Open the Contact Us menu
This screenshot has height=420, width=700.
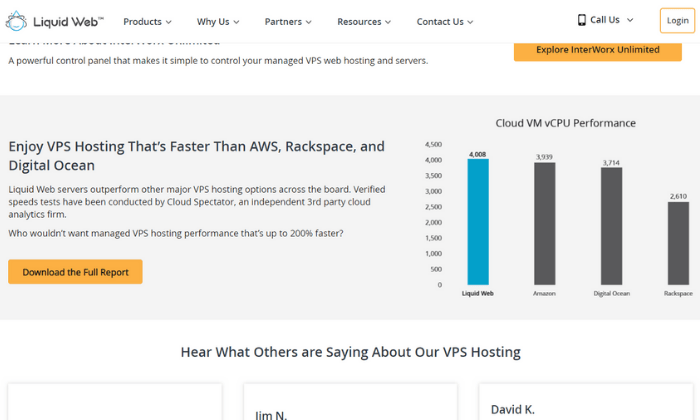tap(445, 21)
